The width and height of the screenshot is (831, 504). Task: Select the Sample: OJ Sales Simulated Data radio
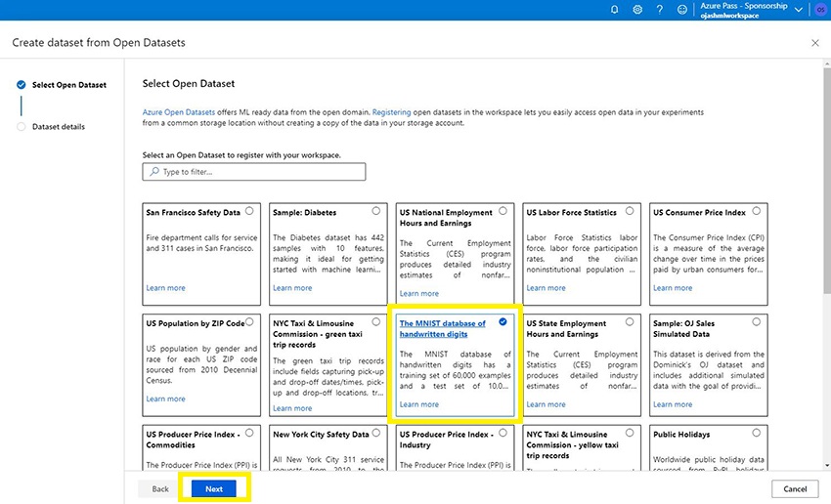(757, 321)
